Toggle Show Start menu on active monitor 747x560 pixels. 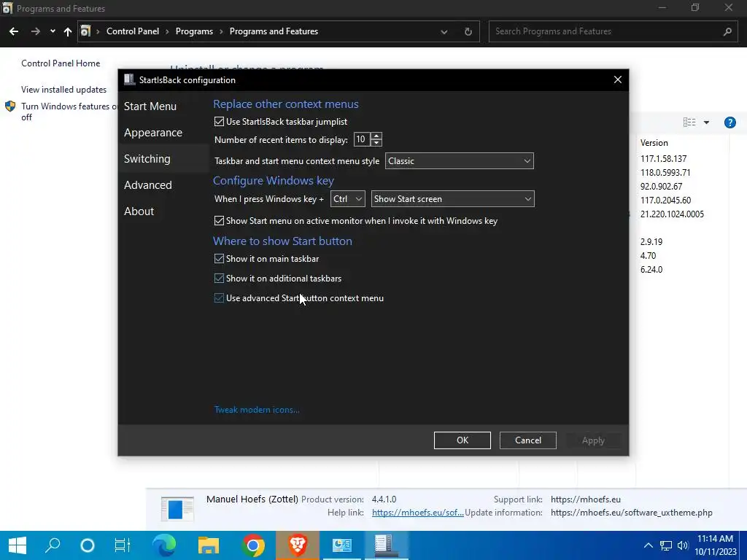(219, 220)
